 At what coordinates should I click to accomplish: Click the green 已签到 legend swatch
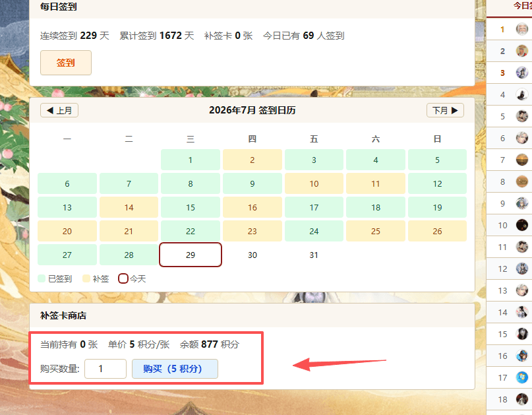[42, 278]
